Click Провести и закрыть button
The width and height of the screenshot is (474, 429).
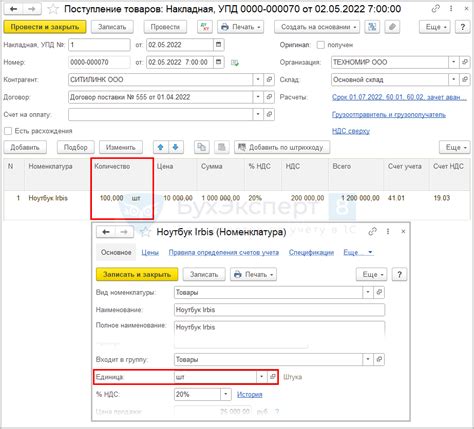tap(45, 27)
